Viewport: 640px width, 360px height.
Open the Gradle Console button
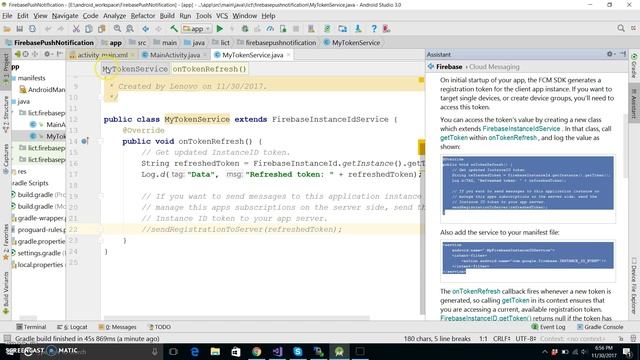(x=600, y=327)
